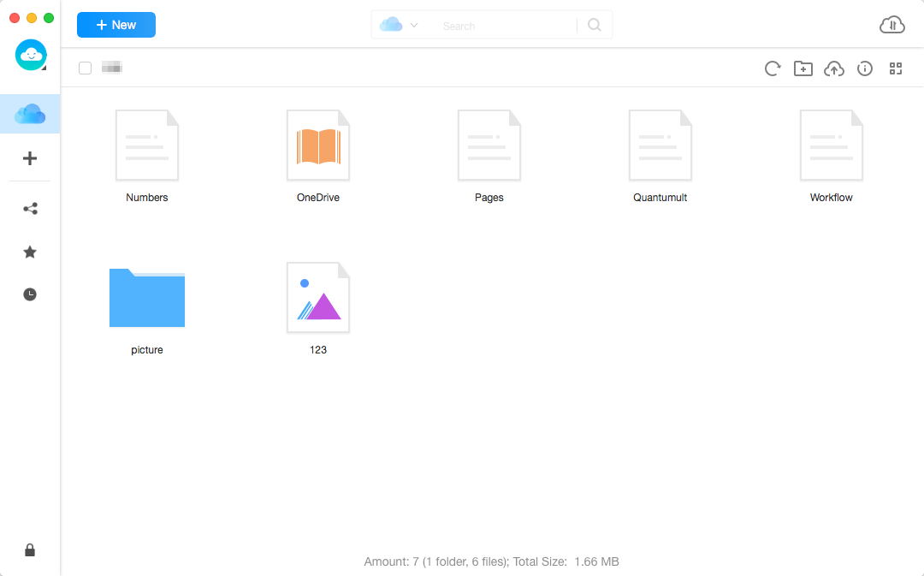Select the picture folder icon
The height and width of the screenshot is (576, 924).
tap(147, 298)
